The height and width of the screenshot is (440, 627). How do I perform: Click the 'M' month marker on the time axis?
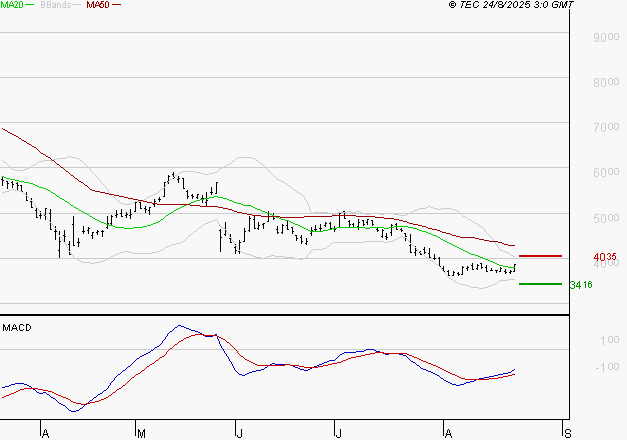(x=141, y=433)
